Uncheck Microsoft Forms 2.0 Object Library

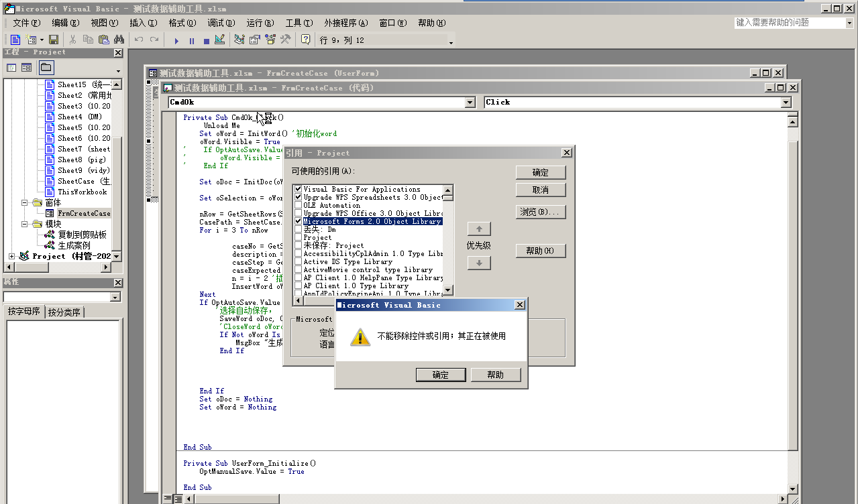click(298, 221)
